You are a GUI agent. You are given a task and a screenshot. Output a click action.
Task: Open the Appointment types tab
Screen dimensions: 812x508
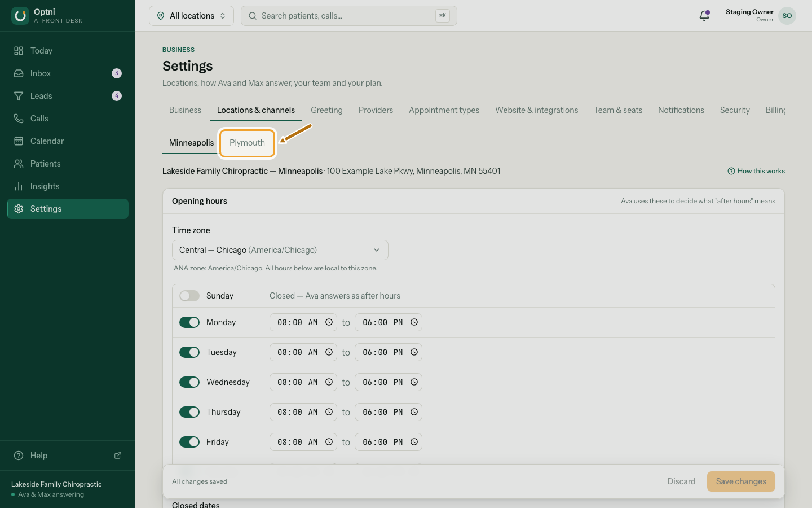tap(444, 110)
